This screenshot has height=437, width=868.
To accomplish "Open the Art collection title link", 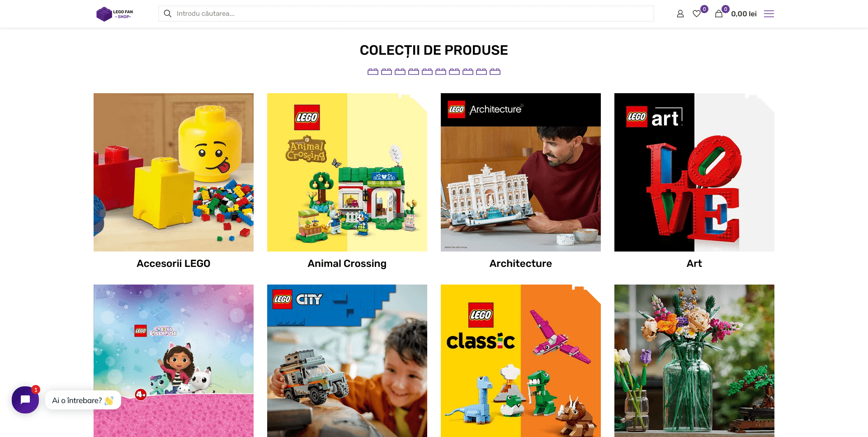I will (694, 263).
